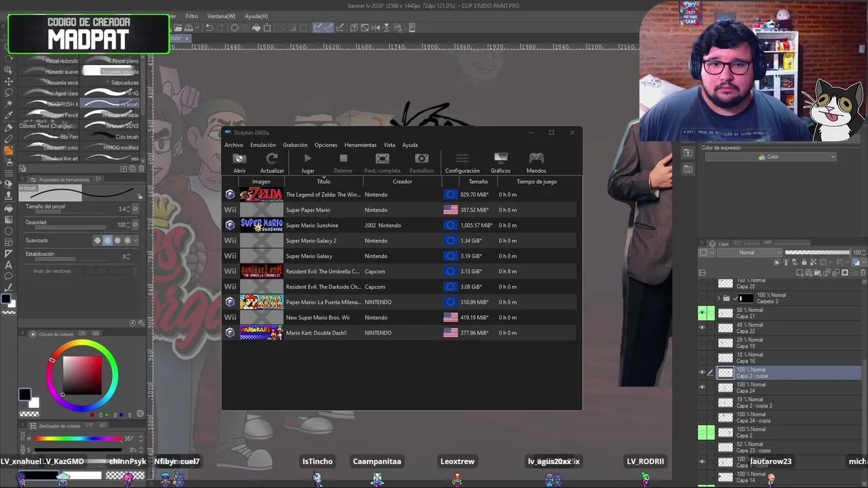This screenshot has width=868, height=488.
Task: Toggle visibility of Capa 2 - copia layer
Action: [x=702, y=373]
